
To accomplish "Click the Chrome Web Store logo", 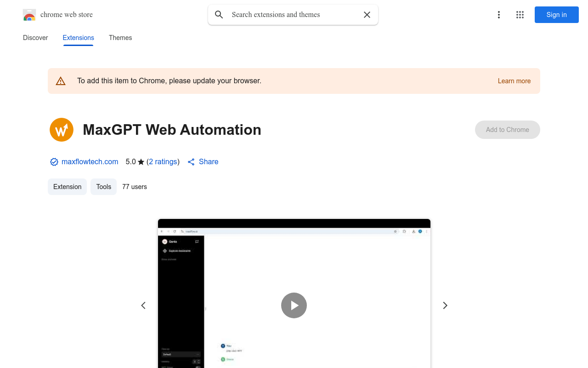I will pyautogui.click(x=29, y=15).
